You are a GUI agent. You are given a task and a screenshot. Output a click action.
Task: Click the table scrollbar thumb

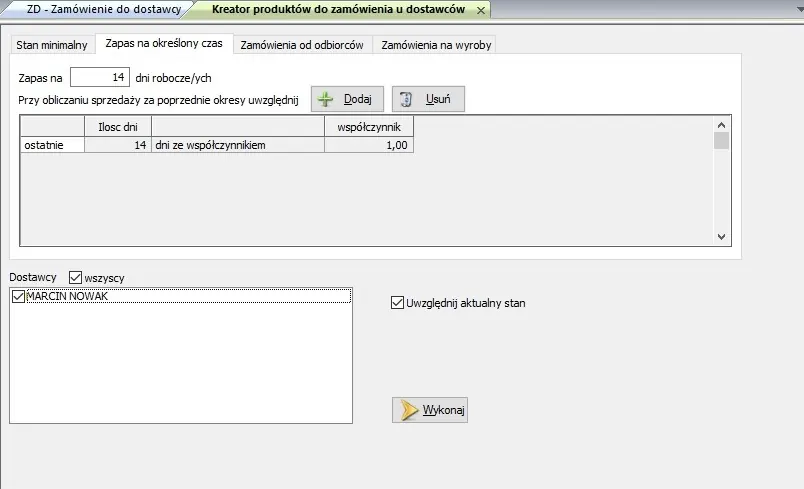tap(721, 140)
